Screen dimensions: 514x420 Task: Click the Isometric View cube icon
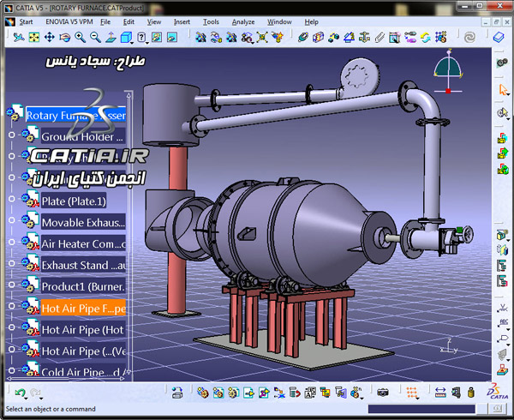coord(126,38)
